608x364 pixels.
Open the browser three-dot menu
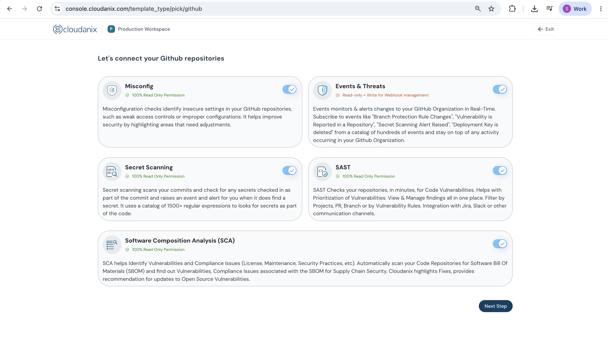pyautogui.click(x=601, y=9)
